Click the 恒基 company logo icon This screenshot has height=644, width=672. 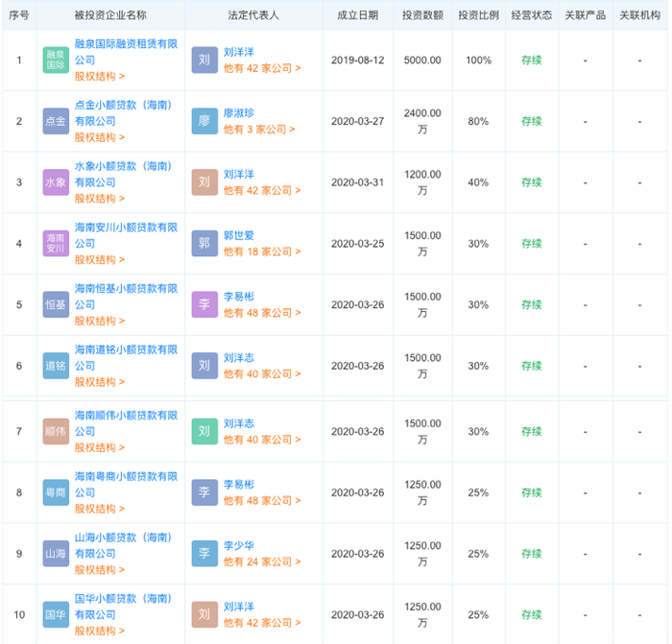point(56,304)
